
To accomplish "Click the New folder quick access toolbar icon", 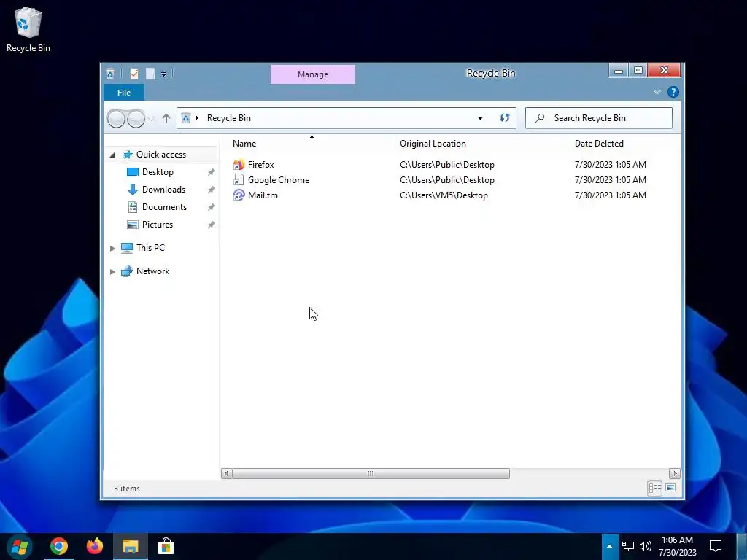I will (150, 74).
